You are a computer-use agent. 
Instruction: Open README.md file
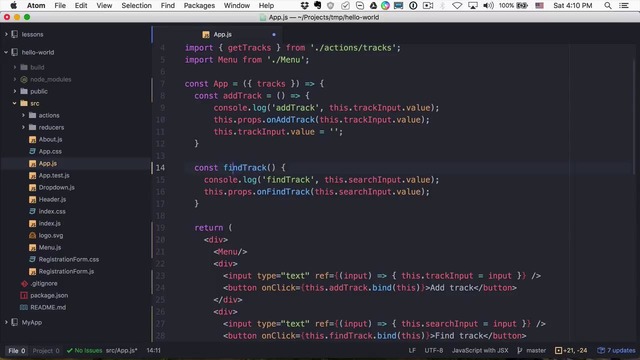(48, 307)
